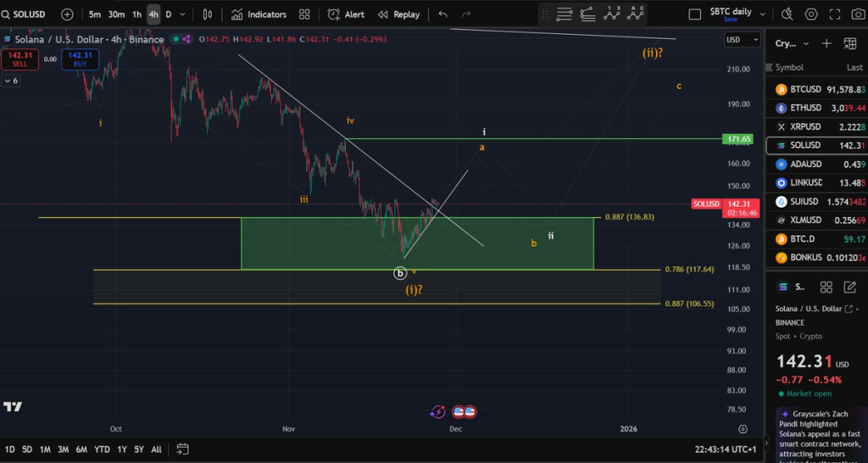Open the Indicators panel
Image resolution: width=868 pixels, height=463 pixels.
259,14
